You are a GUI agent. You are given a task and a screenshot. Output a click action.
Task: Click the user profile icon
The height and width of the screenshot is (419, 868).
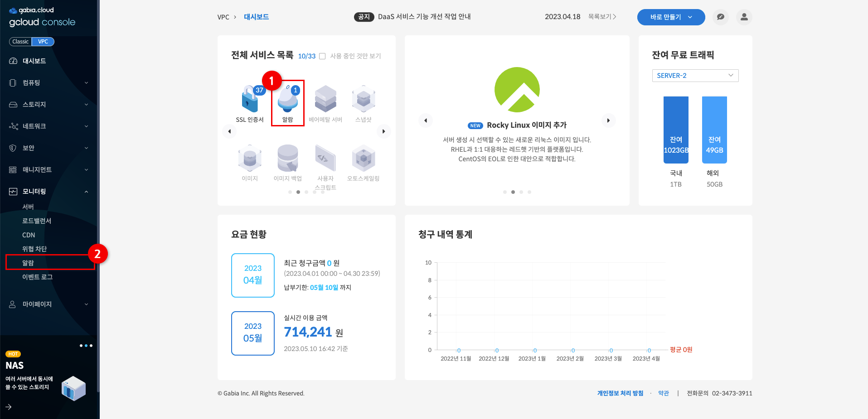coord(744,17)
